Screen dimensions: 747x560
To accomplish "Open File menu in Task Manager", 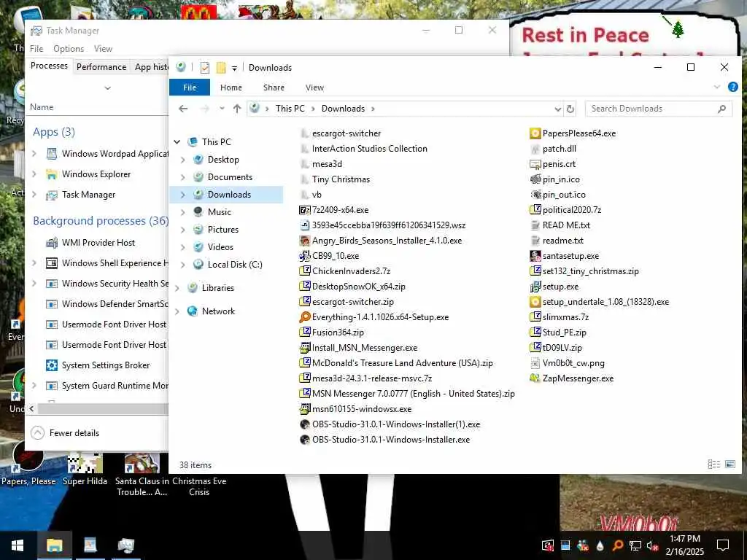I will tap(36, 49).
